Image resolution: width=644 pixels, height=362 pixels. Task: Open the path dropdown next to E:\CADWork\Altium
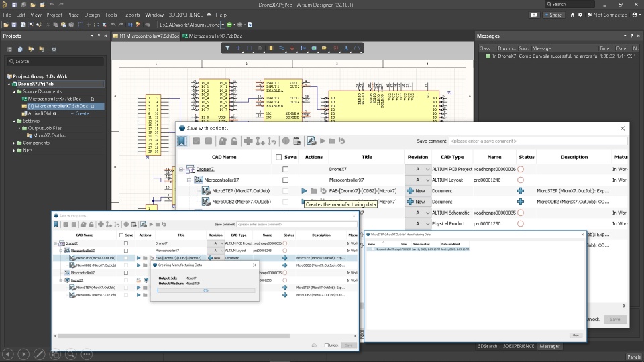223,25
